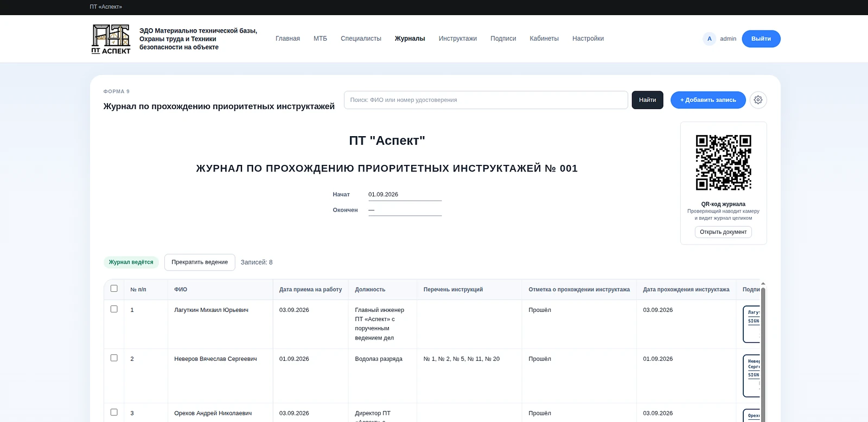Check the row for Орехов Андрей Николаевич
Viewport: 868px width, 422px height.
[114, 412]
